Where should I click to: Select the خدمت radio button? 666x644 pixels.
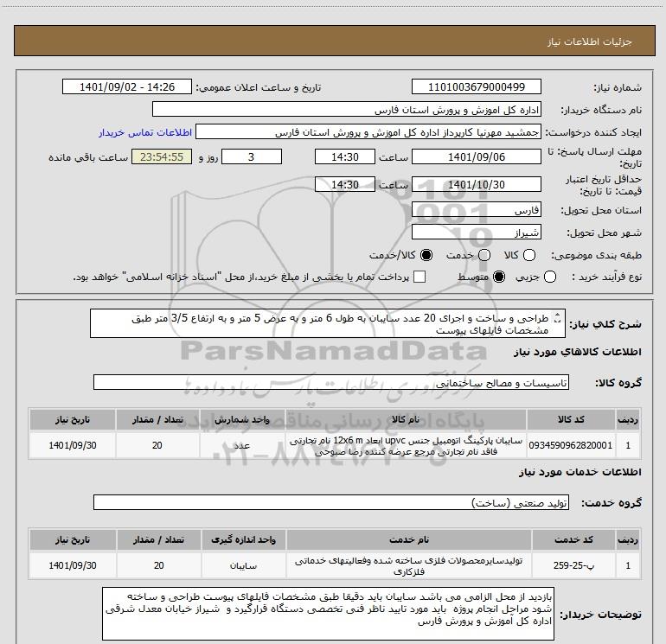(484, 255)
